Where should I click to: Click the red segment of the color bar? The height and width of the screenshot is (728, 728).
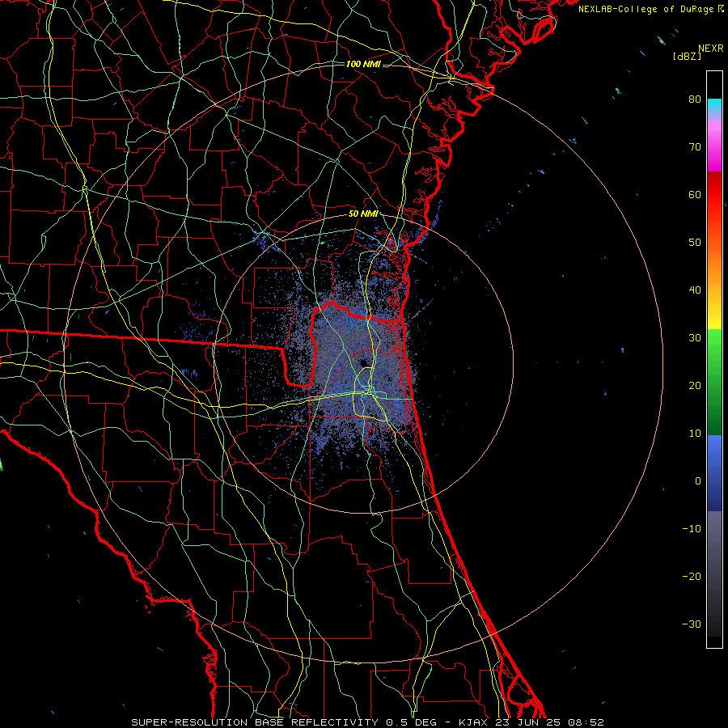click(x=714, y=195)
